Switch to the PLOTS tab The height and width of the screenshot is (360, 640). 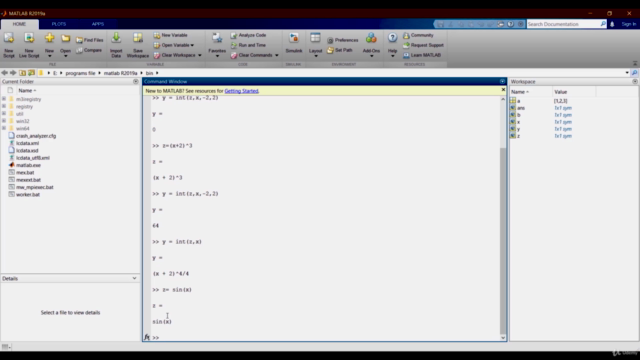(59, 24)
